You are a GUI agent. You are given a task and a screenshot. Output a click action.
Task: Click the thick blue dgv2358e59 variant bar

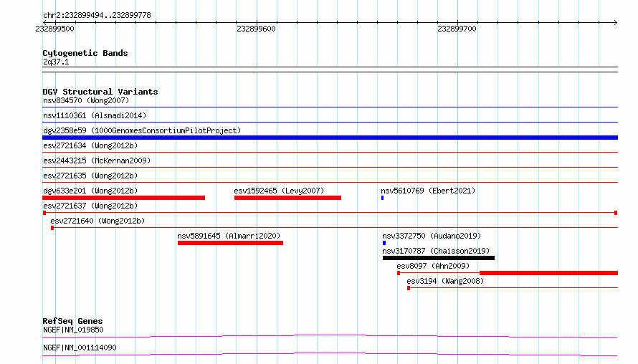pyautogui.click(x=330, y=138)
